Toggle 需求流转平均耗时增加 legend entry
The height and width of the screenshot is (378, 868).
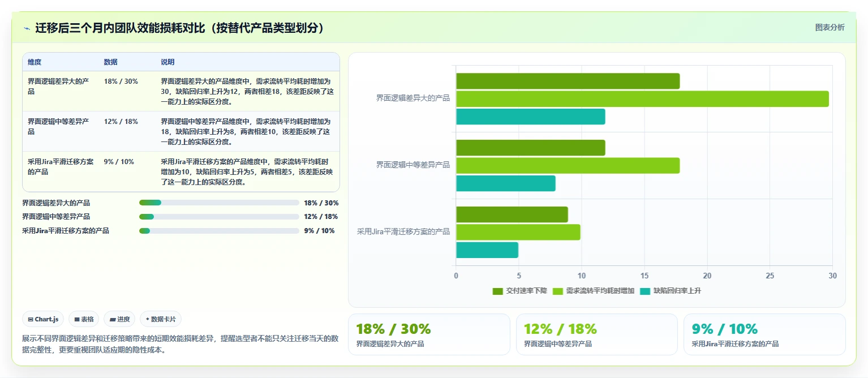coord(593,291)
